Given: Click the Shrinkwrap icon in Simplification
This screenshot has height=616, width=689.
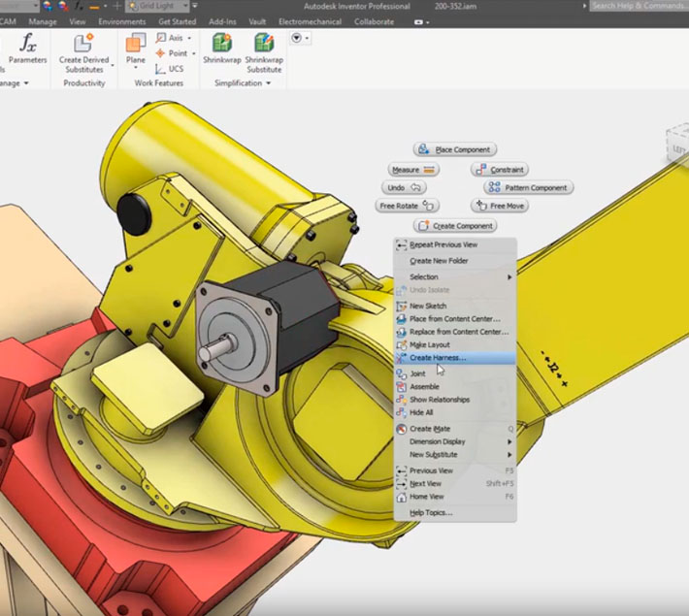Looking at the screenshot, I should pos(221,45).
